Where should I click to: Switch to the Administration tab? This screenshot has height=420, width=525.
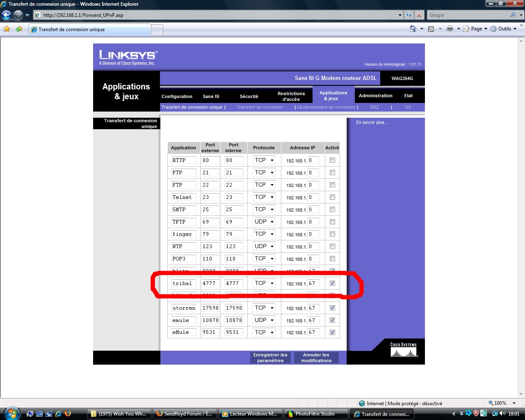(375, 96)
